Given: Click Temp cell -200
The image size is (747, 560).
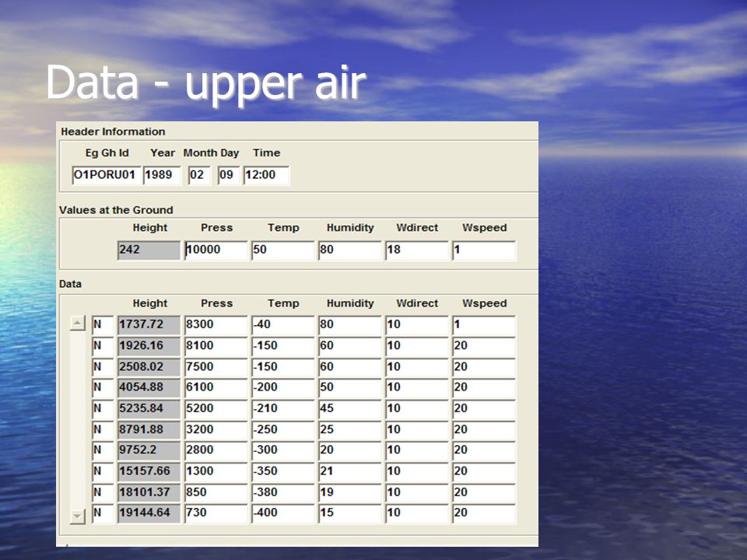Looking at the screenshot, I should [283, 388].
